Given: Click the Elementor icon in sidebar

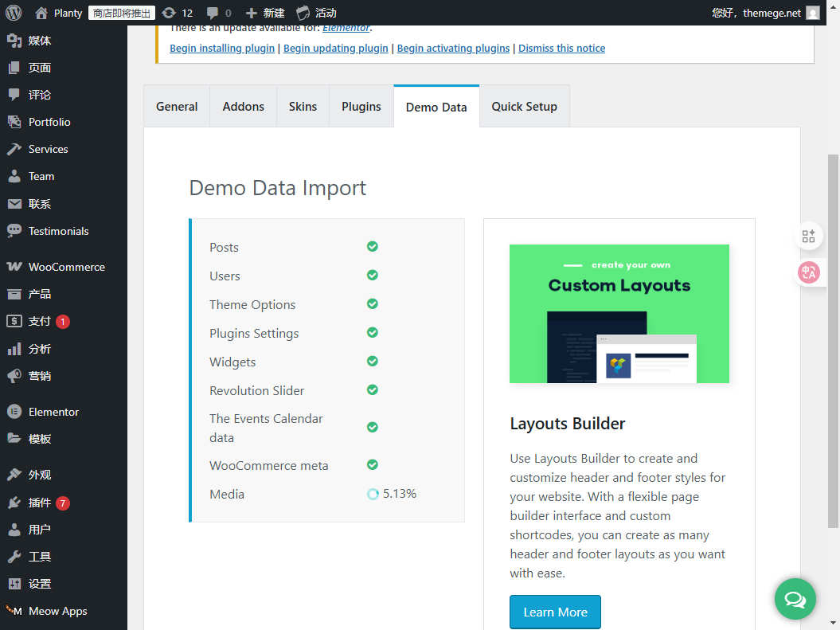Looking at the screenshot, I should 14,412.
